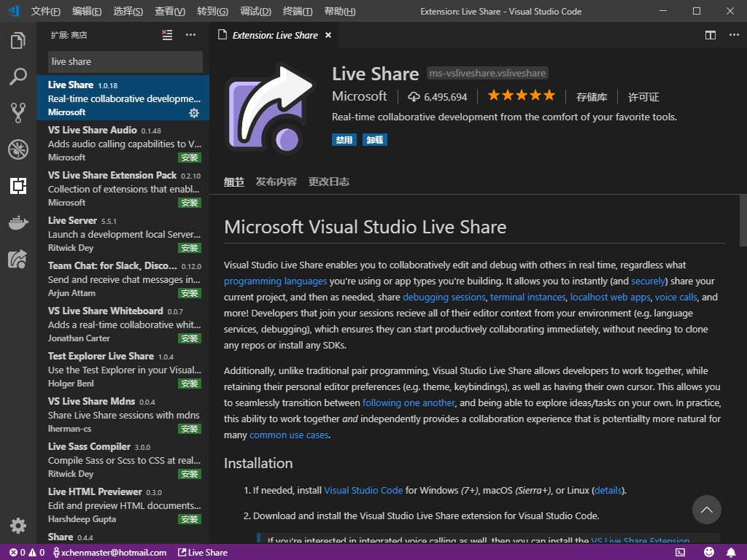Click the scroll-to-top round arrow button
Image resolution: width=747 pixels, height=560 pixels.
(x=706, y=510)
